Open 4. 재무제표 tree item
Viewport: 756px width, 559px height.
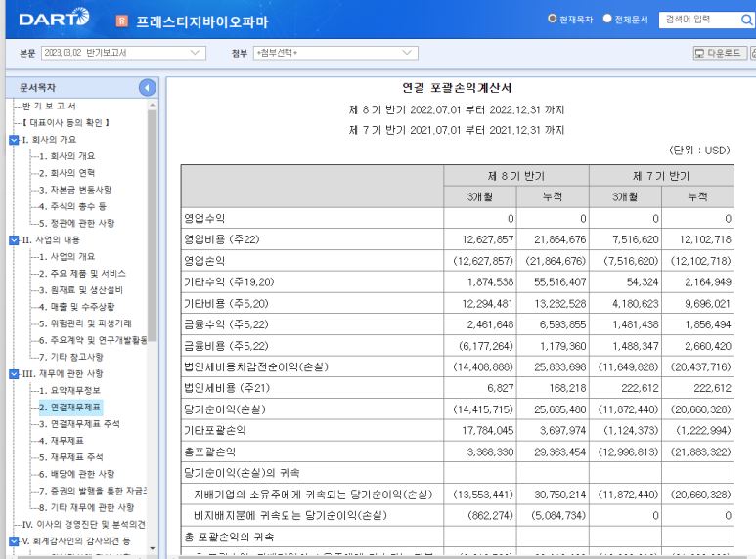tap(62, 441)
